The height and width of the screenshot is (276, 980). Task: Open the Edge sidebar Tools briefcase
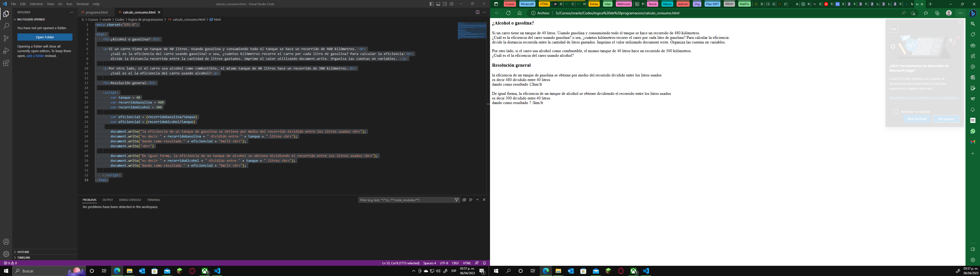[x=973, y=45]
